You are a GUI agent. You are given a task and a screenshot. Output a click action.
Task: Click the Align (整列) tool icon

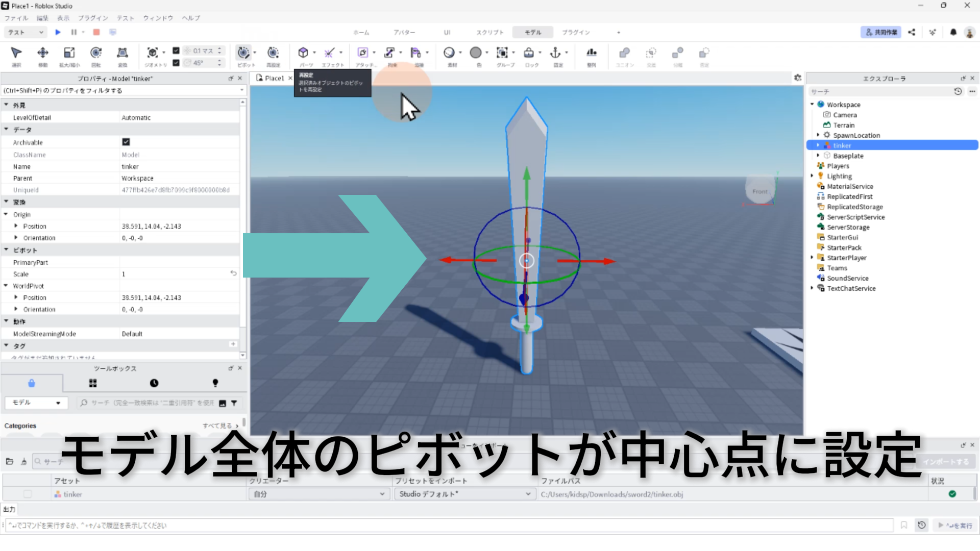coord(591,53)
